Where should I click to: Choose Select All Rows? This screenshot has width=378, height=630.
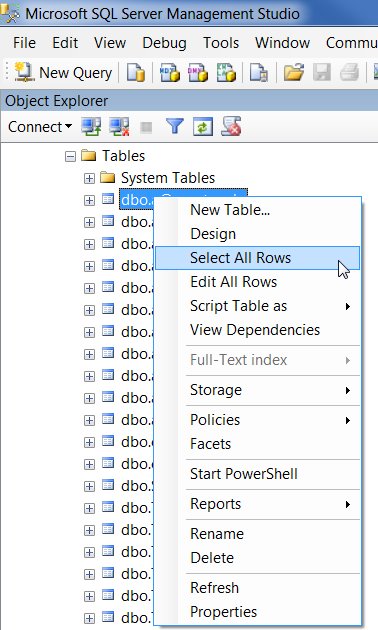257,258
